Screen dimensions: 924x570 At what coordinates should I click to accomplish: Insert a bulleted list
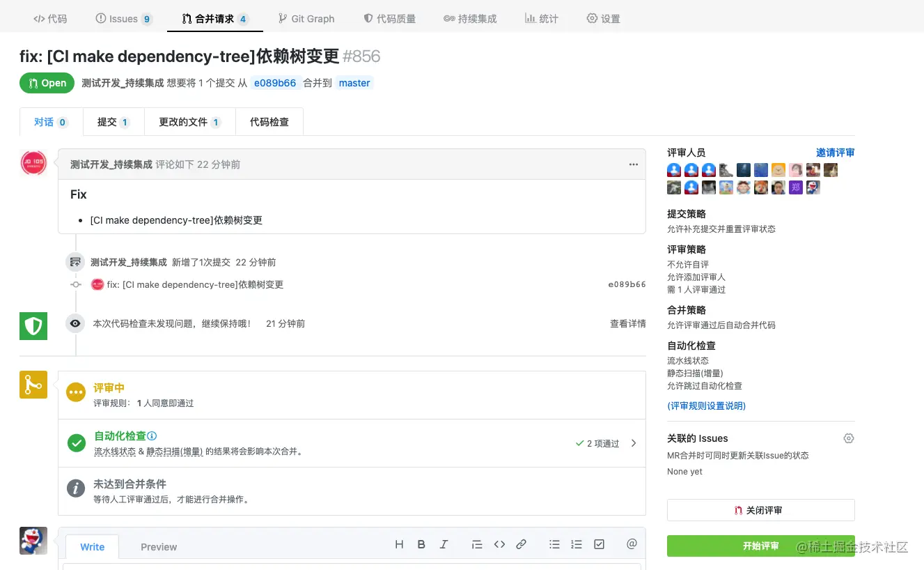554,545
